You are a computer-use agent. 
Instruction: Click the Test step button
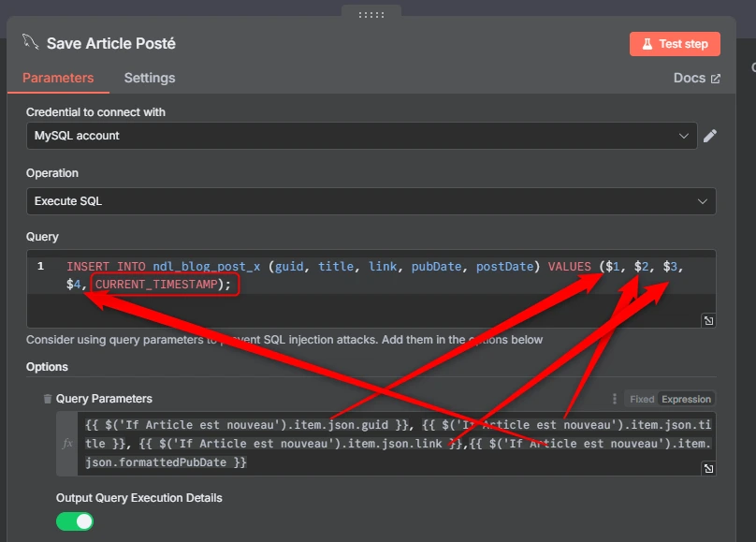pyautogui.click(x=675, y=44)
